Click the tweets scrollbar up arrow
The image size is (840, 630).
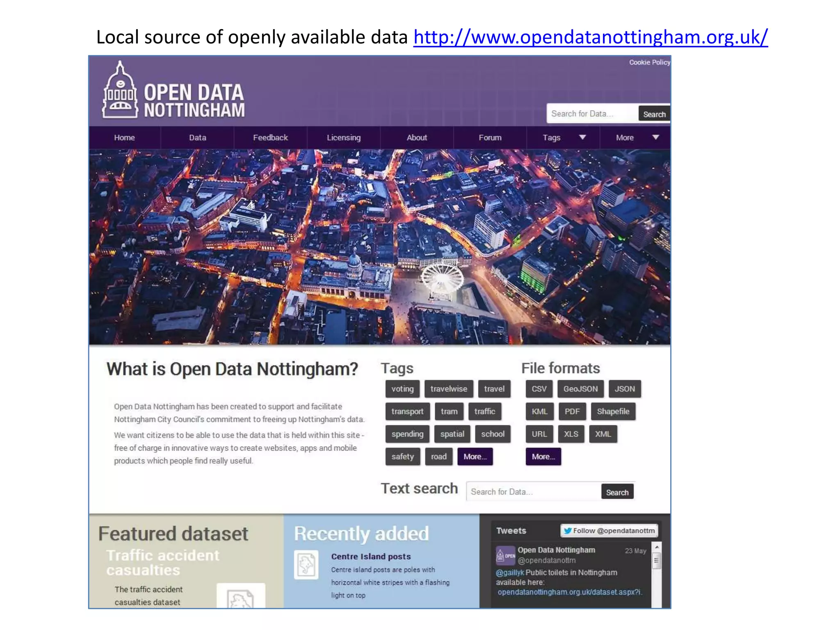click(x=657, y=548)
